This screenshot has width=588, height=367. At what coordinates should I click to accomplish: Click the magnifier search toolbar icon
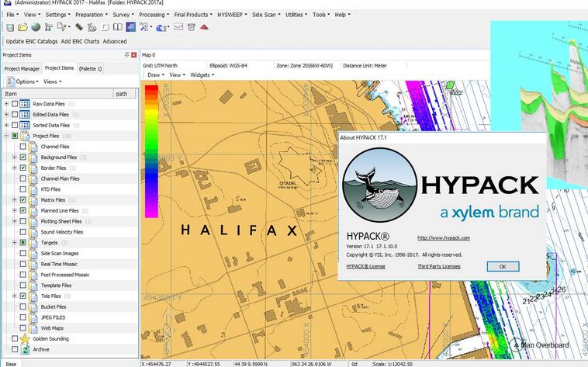pyautogui.click(x=144, y=27)
